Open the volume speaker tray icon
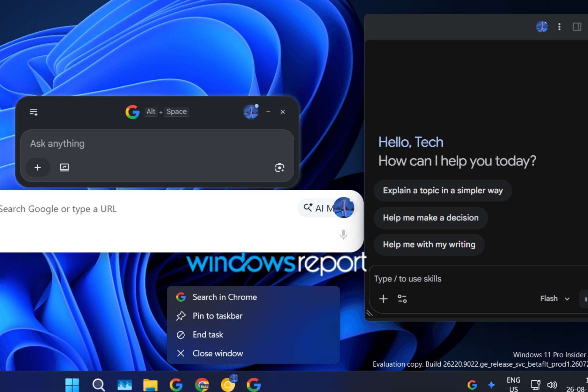This screenshot has height=392, width=588. pos(552,385)
